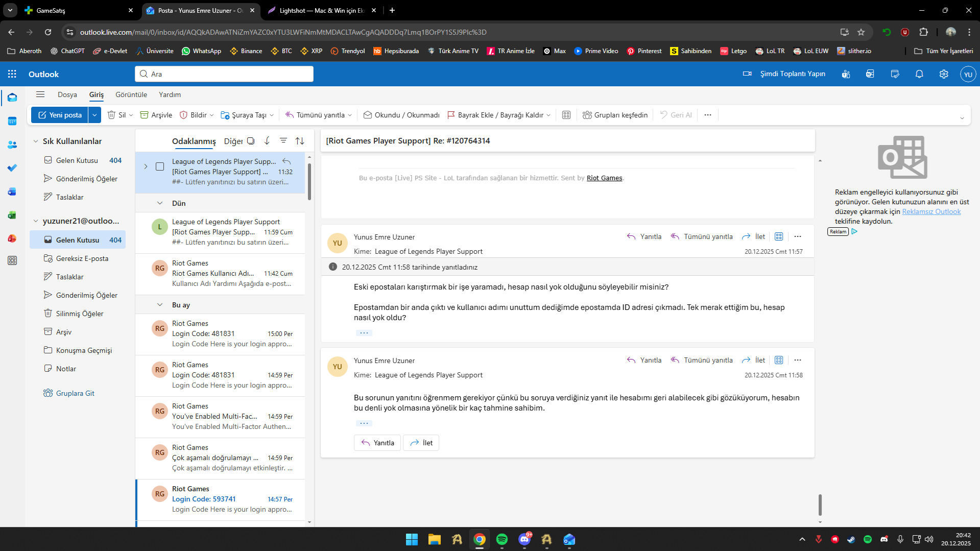Open Calendar from the left rail
Image resolution: width=980 pixels, height=551 pixels.
(12, 121)
